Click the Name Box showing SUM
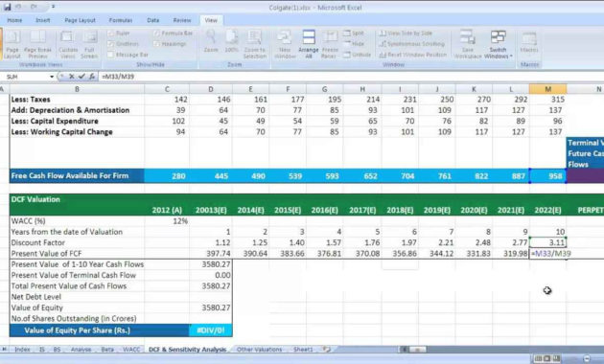Screen dimensions: 604x364 pos(26,77)
